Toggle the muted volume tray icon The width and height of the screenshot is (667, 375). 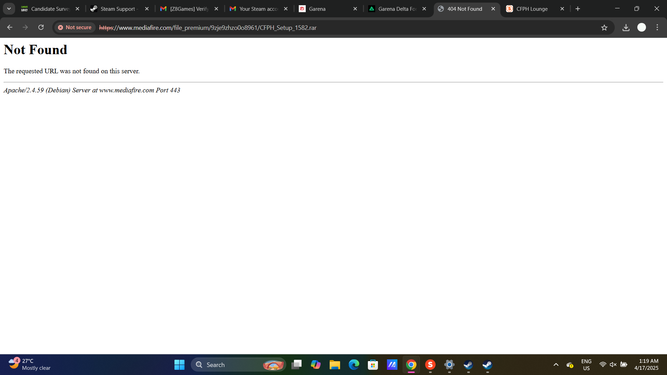tap(613, 364)
